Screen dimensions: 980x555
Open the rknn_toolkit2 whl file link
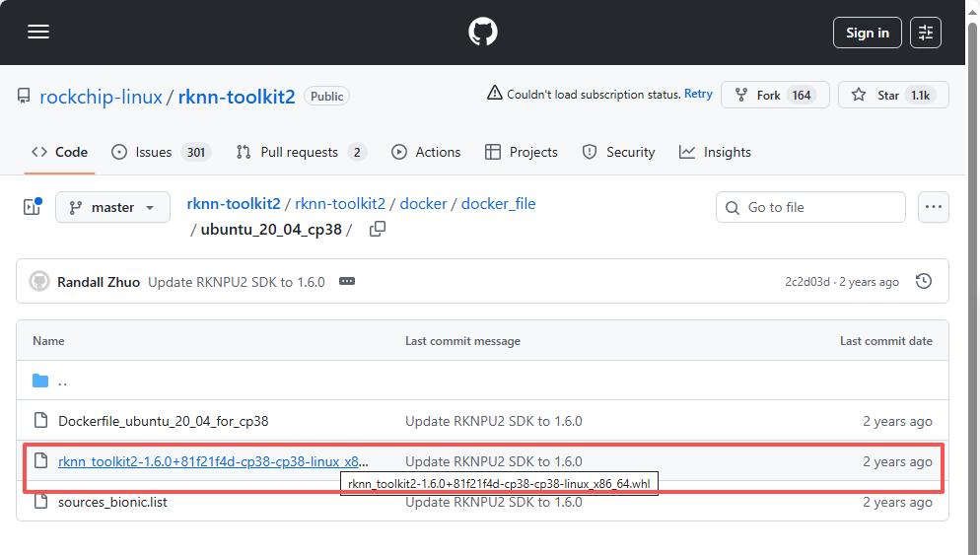[214, 461]
